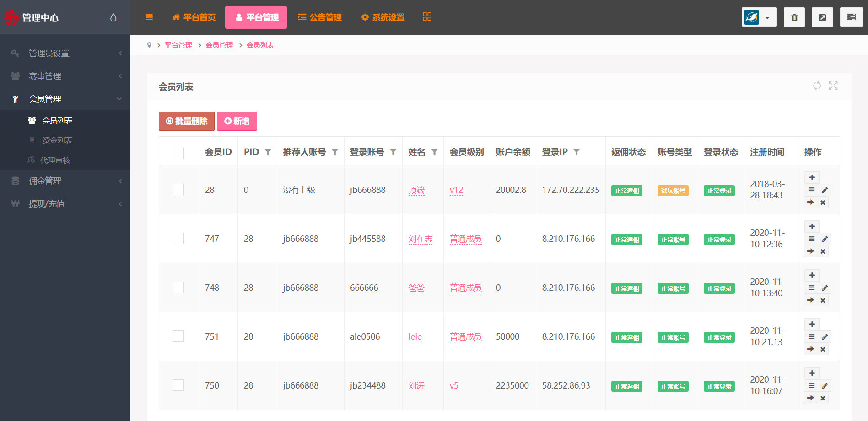Click the water drop theme icon
The width and height of the screenshot is (868, 421).
coord(113,17)
